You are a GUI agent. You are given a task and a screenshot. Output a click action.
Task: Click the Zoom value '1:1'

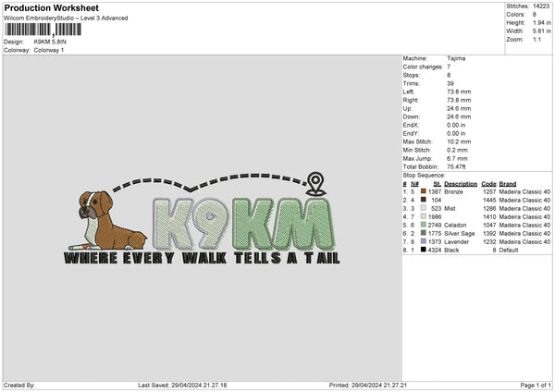pyautogui.click(x=536, y=39)
